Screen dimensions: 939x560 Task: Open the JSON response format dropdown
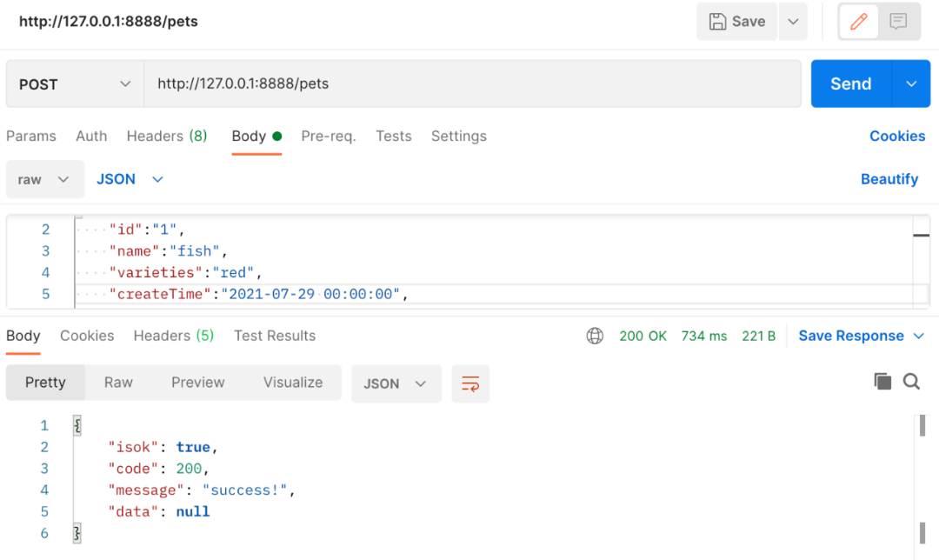tap(396, 383)
